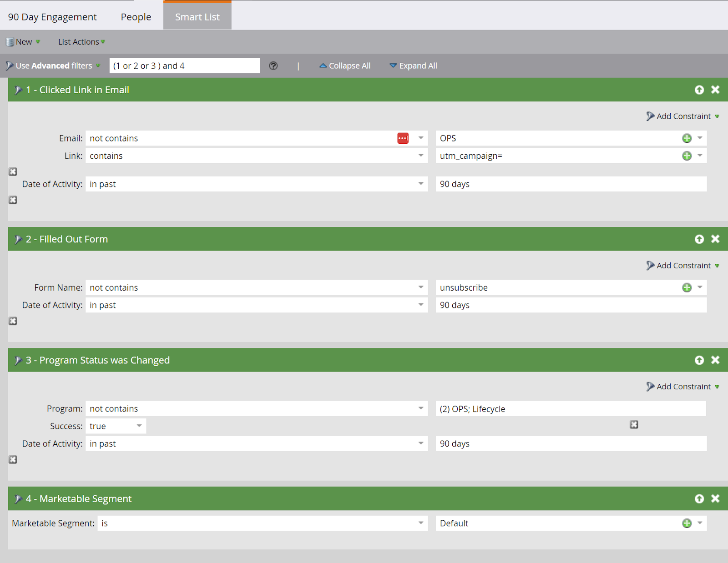
Task: Click the help question mark icon
Action: pos(273,65)
